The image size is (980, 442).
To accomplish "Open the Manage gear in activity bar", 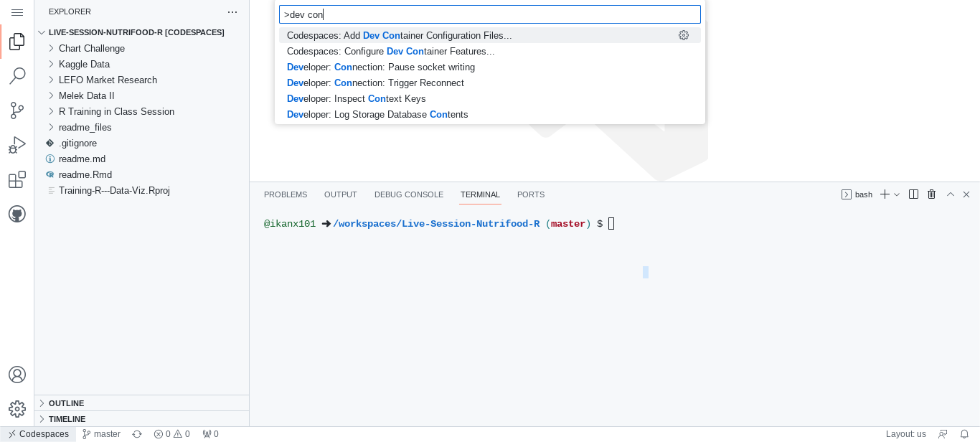I will [x=17, y=409].
